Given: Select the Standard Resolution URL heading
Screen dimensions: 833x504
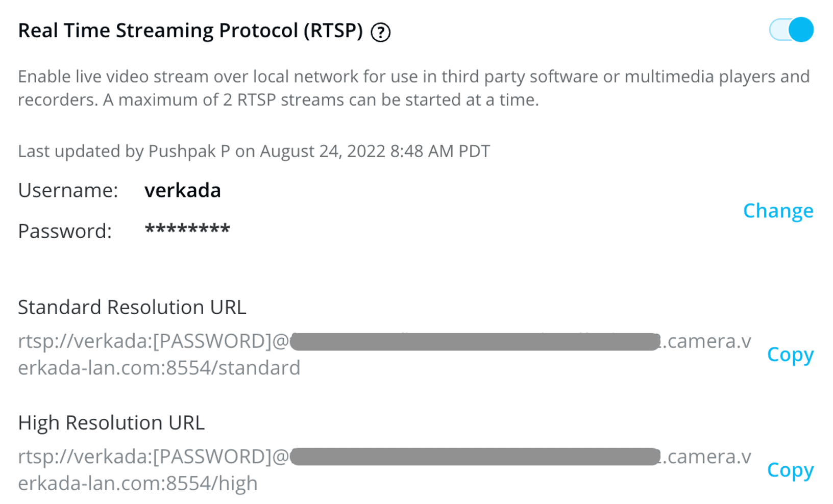Looking at the screenshot, I should click(x=132, y=307).
